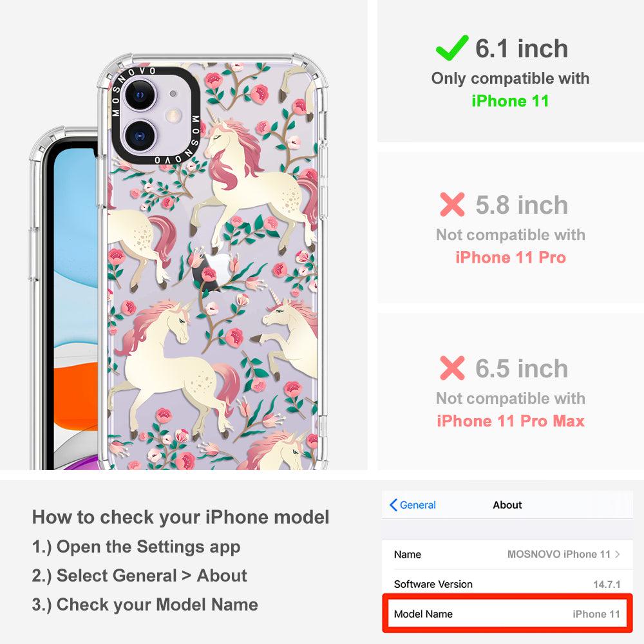Click the red X beside 6.5 inch
Screen dimensions: 644x644
point(452,368)
